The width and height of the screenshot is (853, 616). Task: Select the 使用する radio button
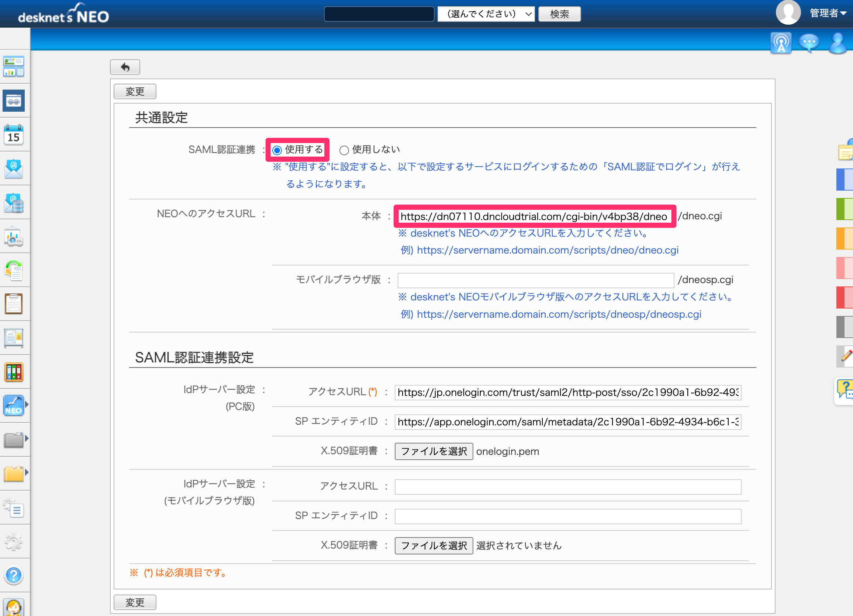click(277, 150)
